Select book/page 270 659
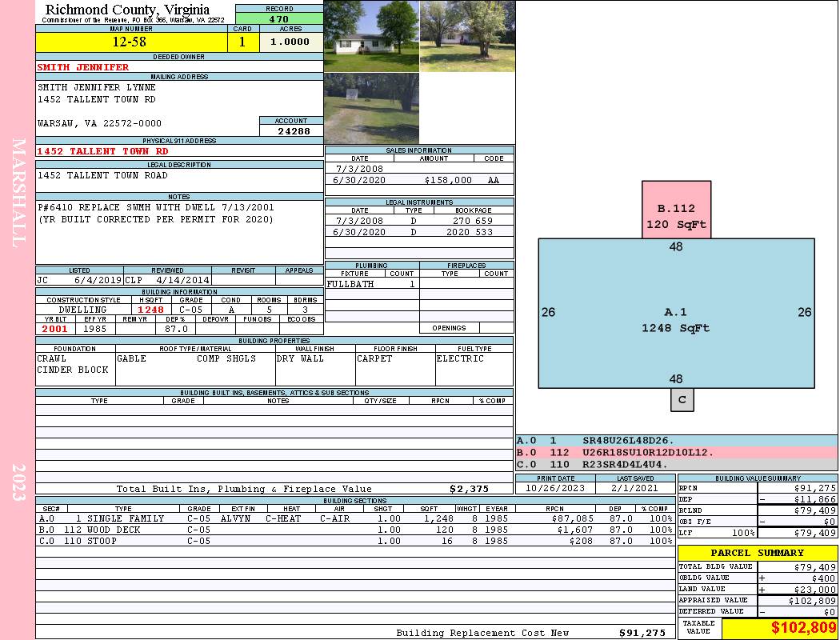This screenshot has width=840, height=640. point(473,221)
